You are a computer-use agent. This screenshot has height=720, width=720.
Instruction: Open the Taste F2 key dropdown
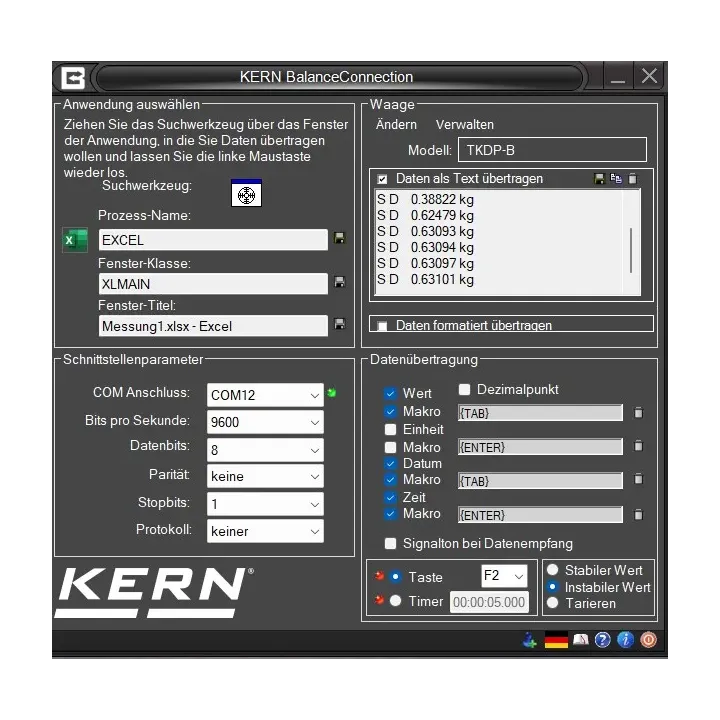tap(504, 576)
